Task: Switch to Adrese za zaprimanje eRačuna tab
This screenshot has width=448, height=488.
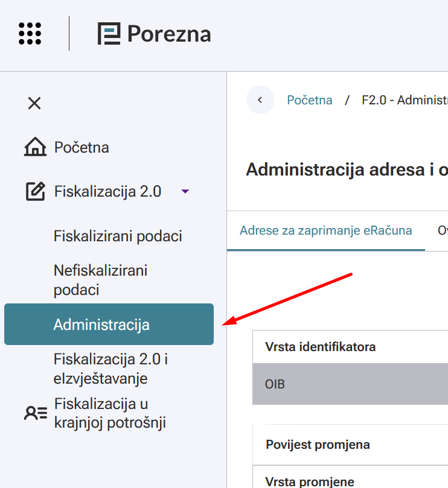Action: 325,230
